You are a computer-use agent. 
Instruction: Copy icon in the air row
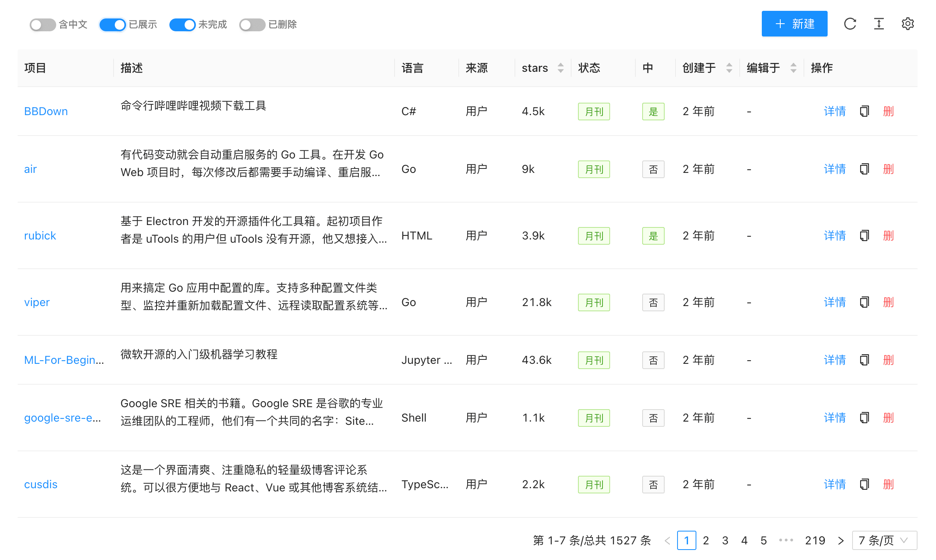point(865,169)
